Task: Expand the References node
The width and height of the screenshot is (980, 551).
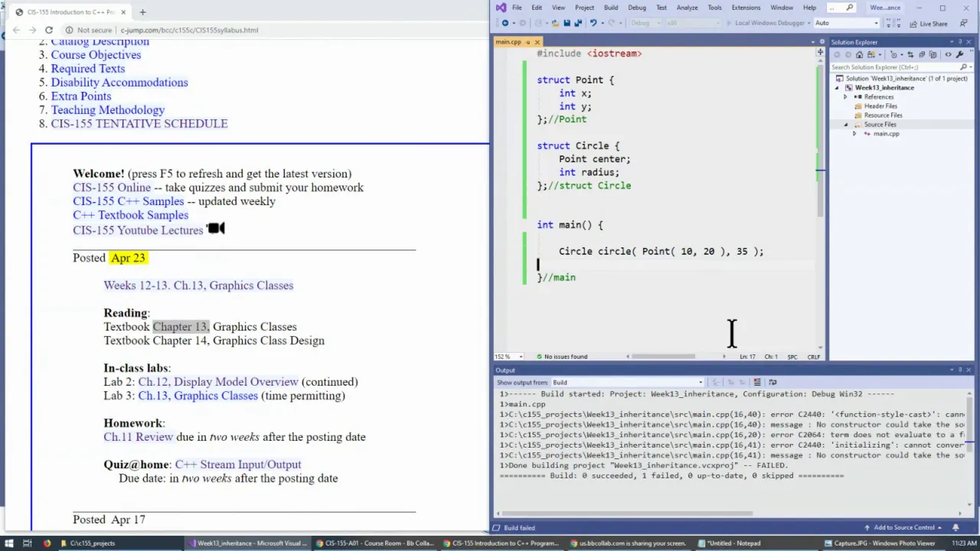Action: pos(845,97)
